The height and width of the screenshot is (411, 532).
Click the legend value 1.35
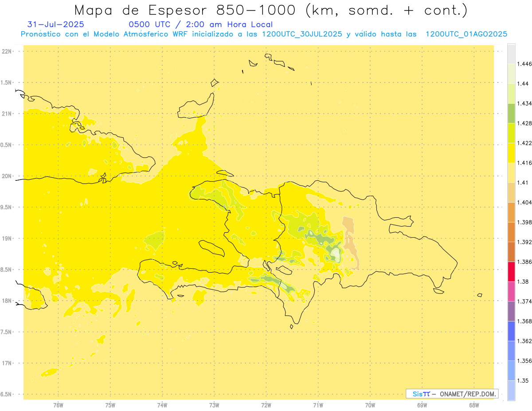523,380
